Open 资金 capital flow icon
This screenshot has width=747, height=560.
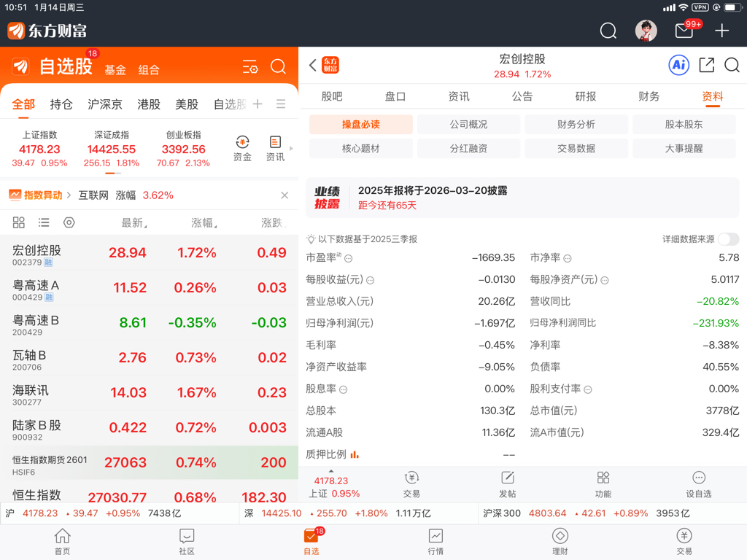pyautogui.click(x=242, y=149)
